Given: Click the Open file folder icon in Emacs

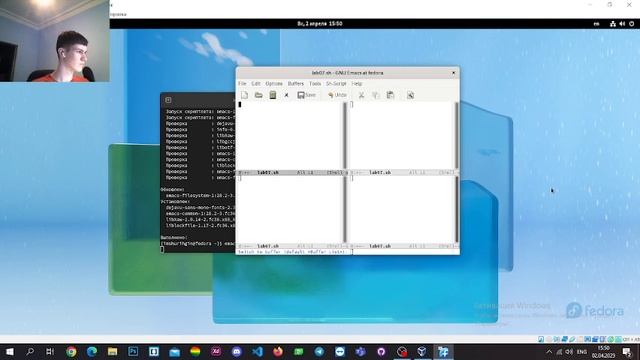Looking at the screenshot, I should [x=258, y=95].
